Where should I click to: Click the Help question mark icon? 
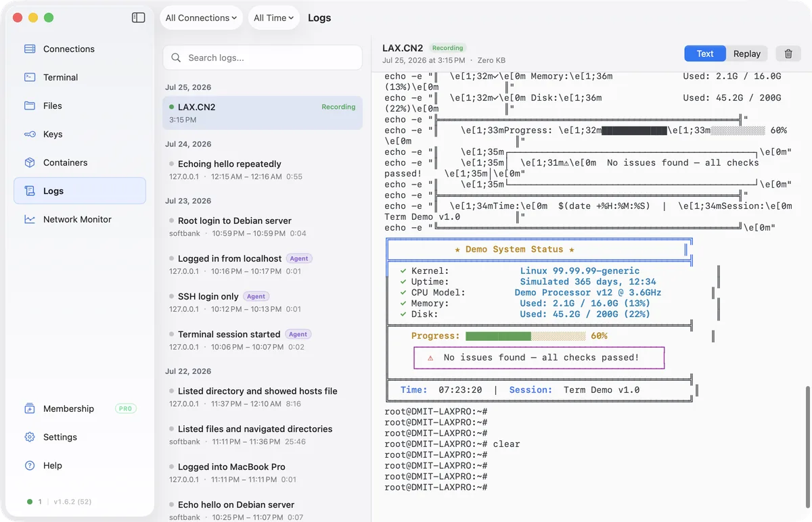tap(30, 465)
